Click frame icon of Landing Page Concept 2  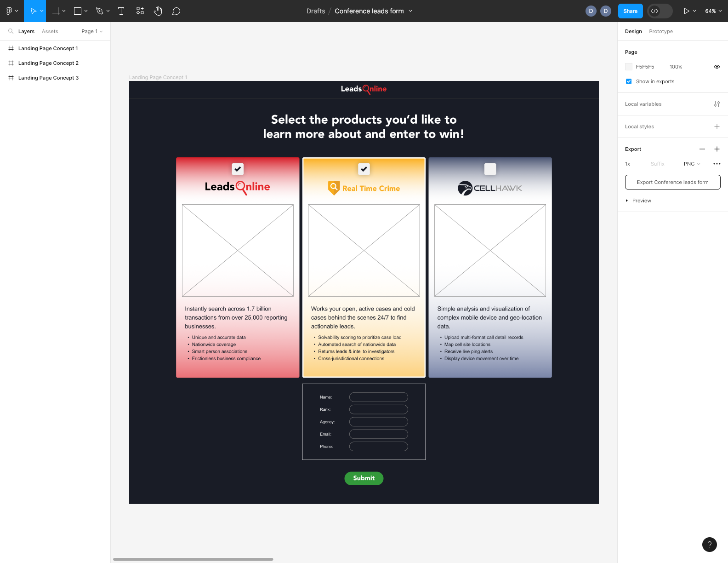11,63
